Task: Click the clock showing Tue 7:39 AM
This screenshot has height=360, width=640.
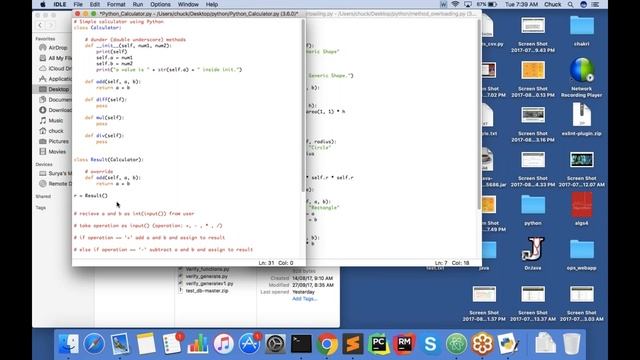Action: click(521, 4)
